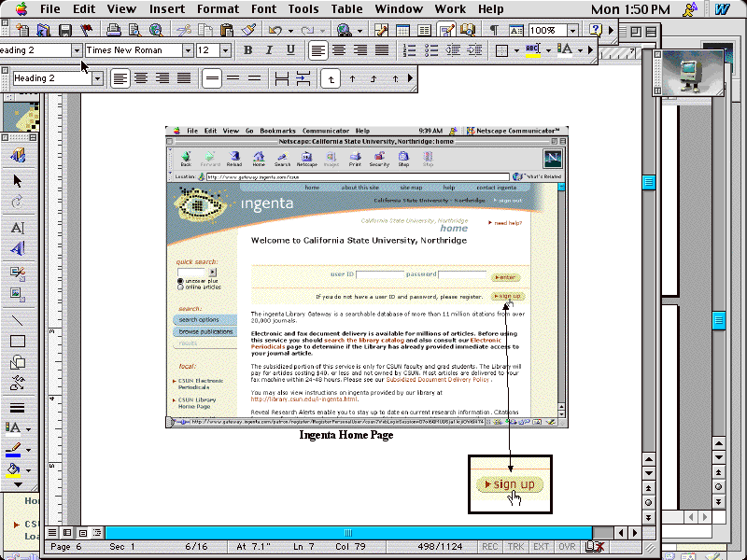Center text using the Formatting toolbar

pyautogui.click(x=339, y=50)
